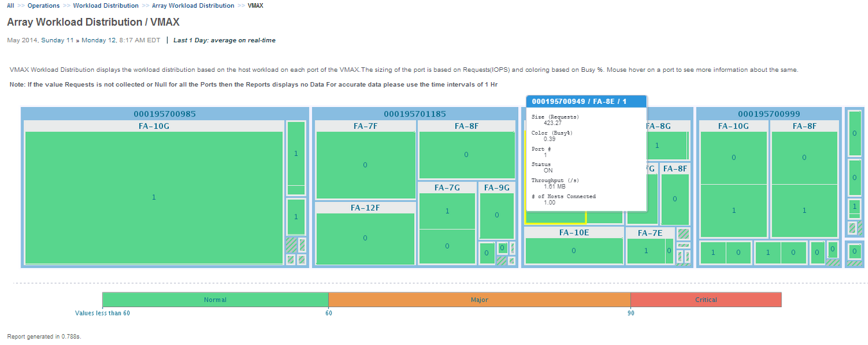The image size is (868, 345).
Task: Open Array Workload Distribution breadcrumb link
Action: point(193,6)
